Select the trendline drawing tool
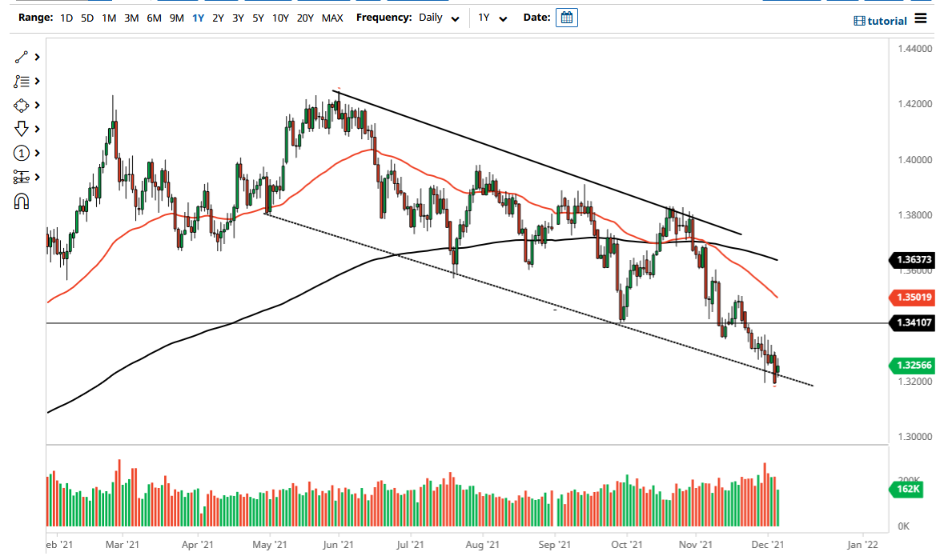 (x=22, y=56)
